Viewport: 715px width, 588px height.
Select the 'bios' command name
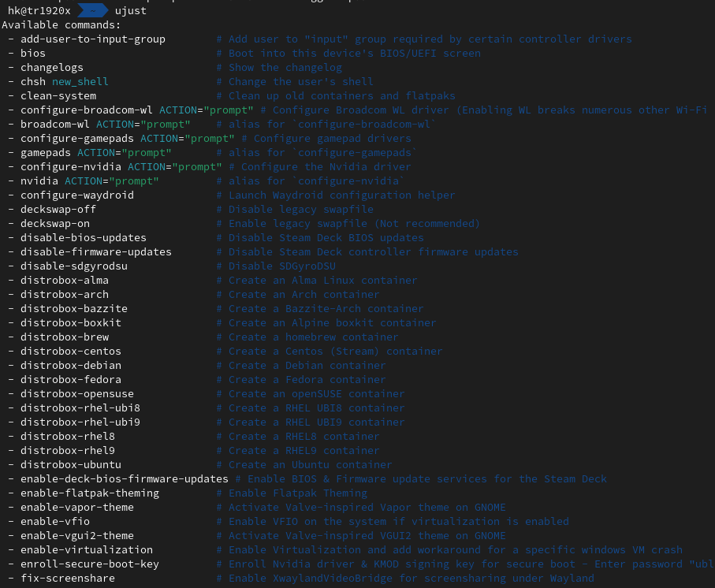[x=33, y=54]
